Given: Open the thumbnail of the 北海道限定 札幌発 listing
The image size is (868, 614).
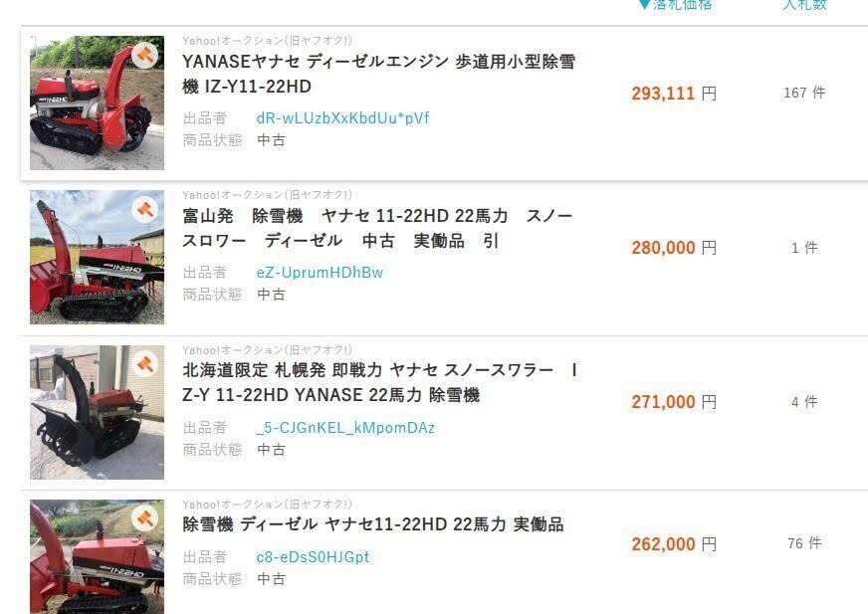Looking at the screenshot, I should click(97, 412).
